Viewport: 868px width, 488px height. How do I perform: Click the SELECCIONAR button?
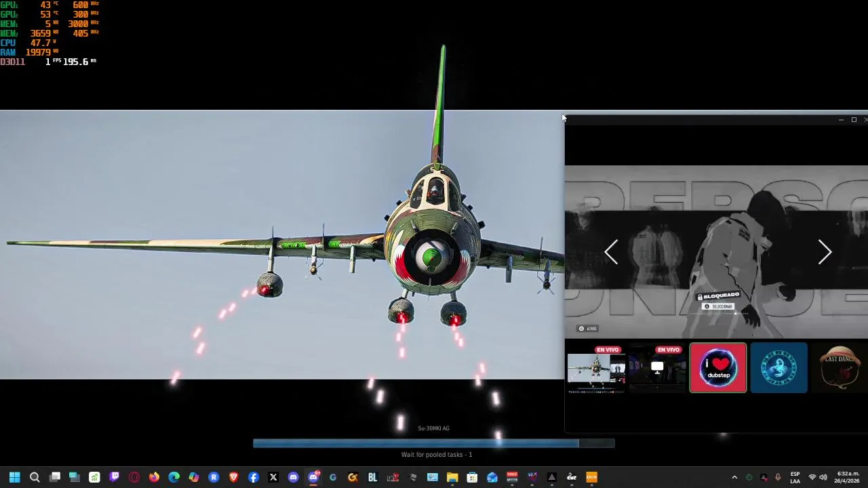tap(719, 306)
